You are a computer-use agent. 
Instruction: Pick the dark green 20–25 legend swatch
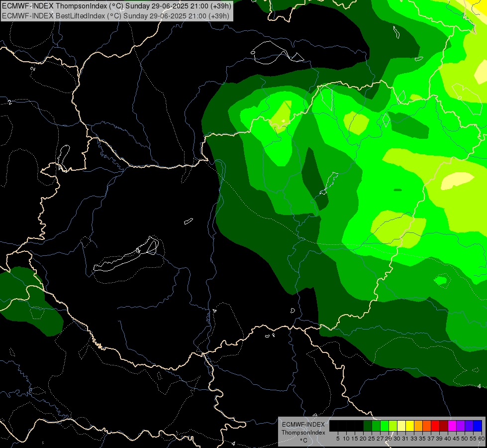(368, 426)
